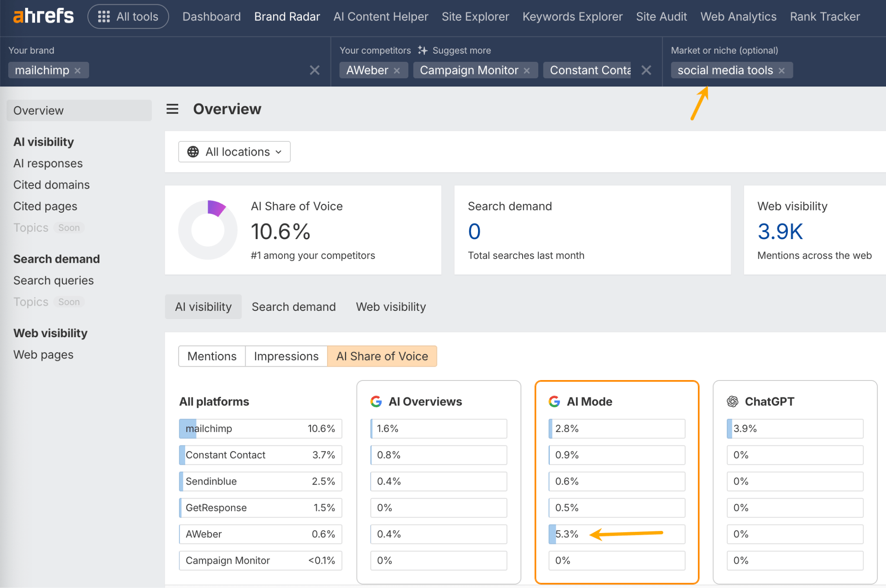Image resolution: width=886 pixels, height=588 pixels.
Task: Click the ahrefs logo
Action: pyautogui.click(x=43, y=15)
